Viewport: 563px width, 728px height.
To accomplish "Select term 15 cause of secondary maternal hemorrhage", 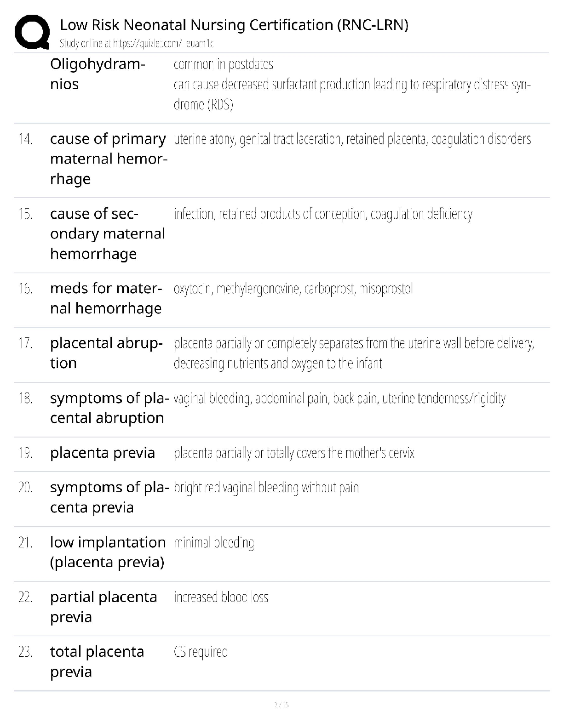I will (107, 233).
